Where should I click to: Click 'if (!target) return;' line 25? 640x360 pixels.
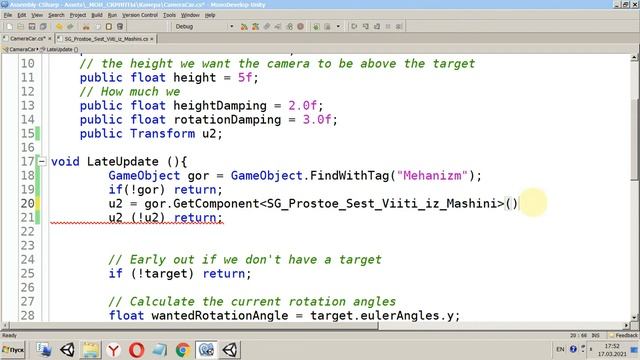(180, 274)
